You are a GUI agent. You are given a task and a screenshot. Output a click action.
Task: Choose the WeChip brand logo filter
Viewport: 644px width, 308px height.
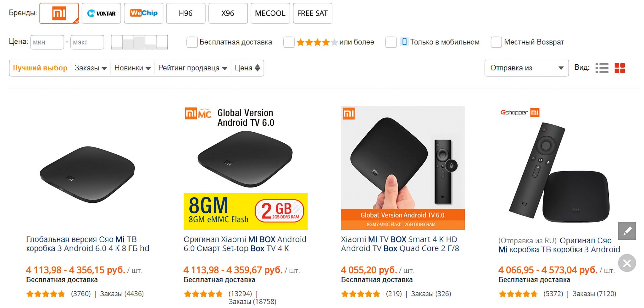pos(143,13)
